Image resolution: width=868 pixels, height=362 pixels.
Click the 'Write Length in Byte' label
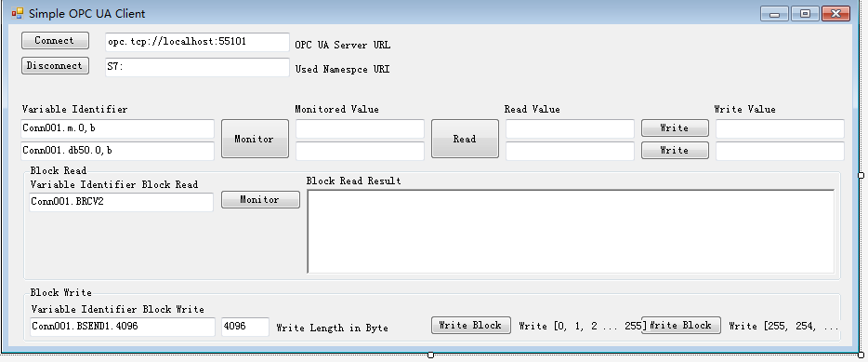click(332, 328)
